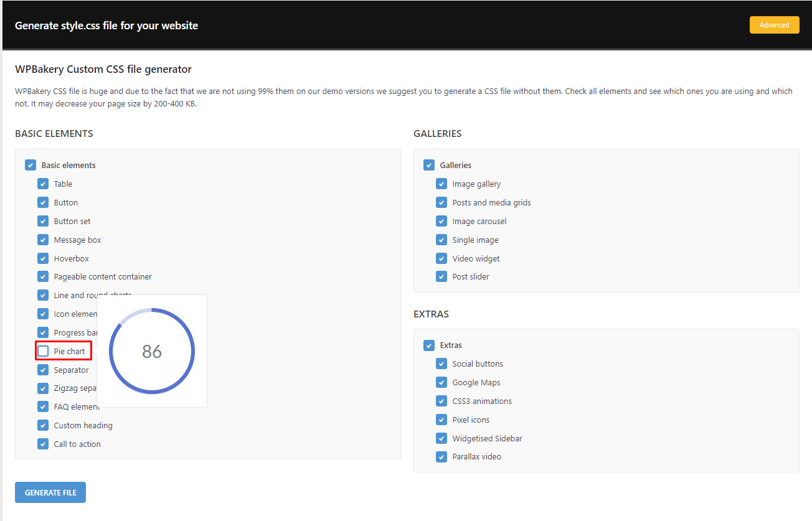Uncheck the Widgetised Sidebar checkbox
This screenshot has width=812, height=521.
click(x=441, y=438)
